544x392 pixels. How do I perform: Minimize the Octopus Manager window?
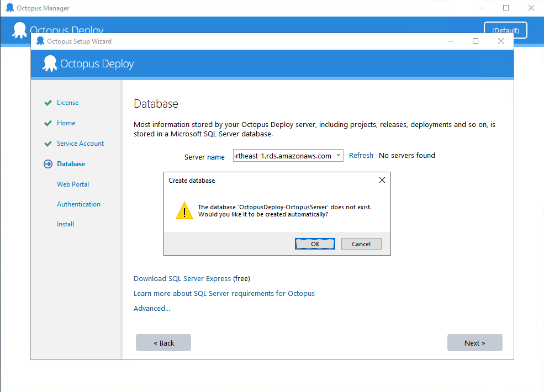point(481,8)
